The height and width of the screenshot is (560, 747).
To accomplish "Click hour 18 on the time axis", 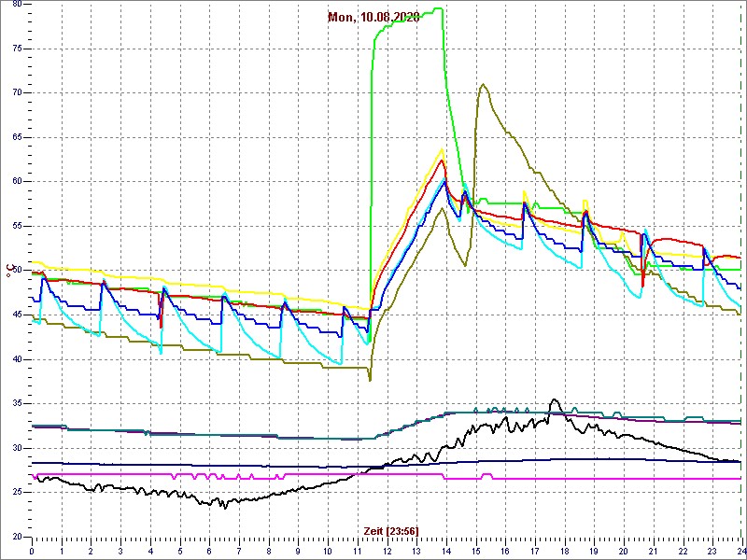I will tap(564, 551).
